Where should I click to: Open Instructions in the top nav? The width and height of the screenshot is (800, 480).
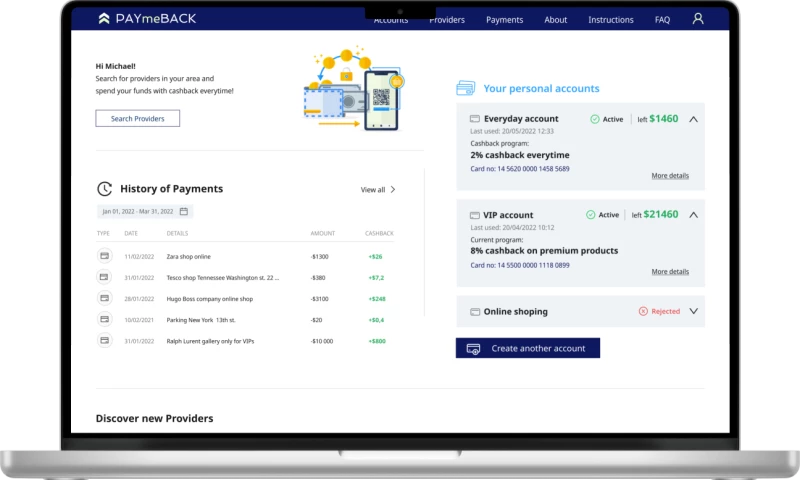coord(611,20)
